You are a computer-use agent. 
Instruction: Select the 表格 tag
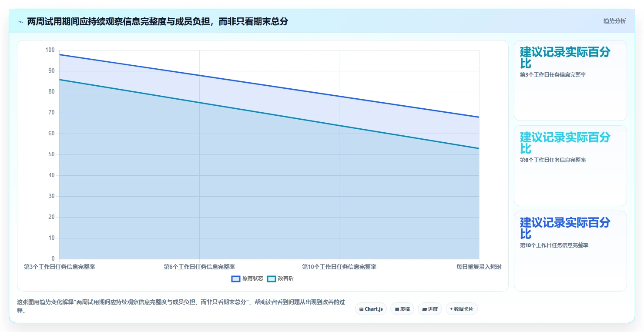[402, 309]
